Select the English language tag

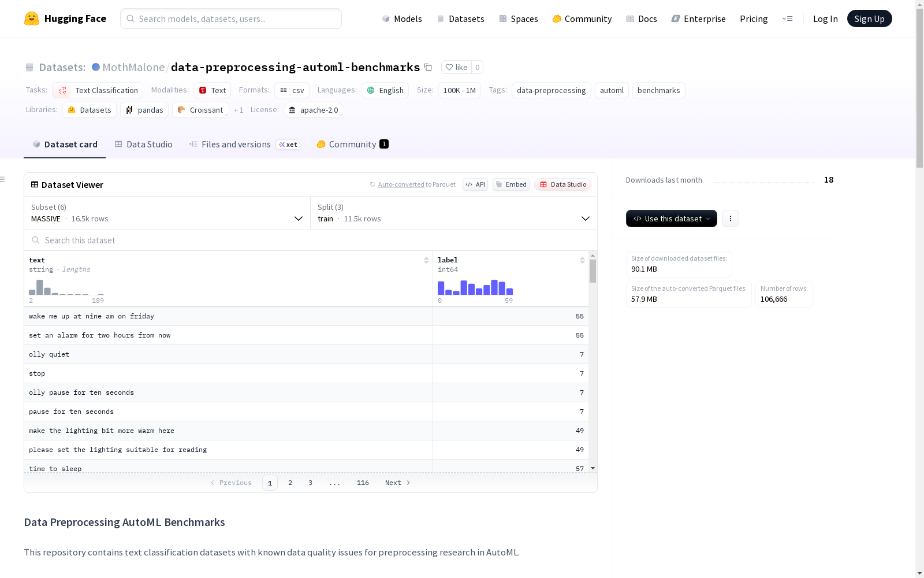385,90
